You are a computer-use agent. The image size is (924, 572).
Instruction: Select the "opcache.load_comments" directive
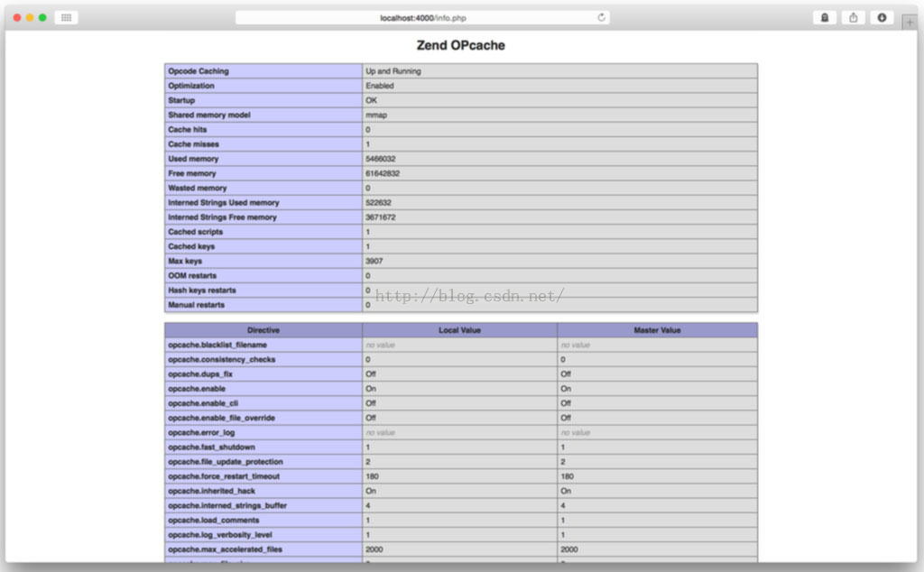[213, 521]
